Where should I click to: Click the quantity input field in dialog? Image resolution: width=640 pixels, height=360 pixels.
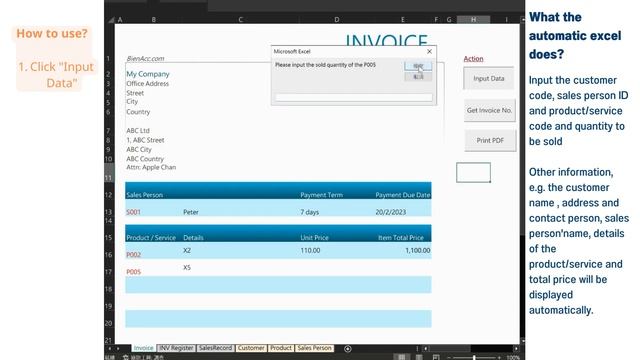(x=353, y=97)
